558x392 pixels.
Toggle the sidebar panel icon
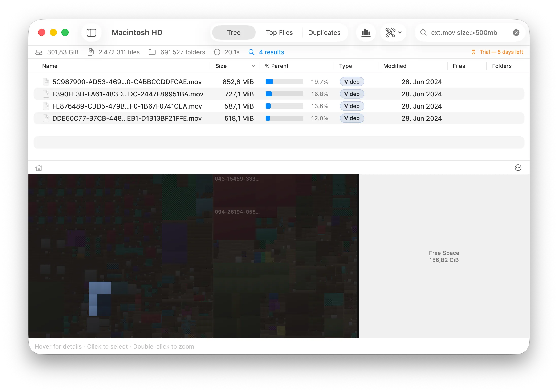click(91, 32)
